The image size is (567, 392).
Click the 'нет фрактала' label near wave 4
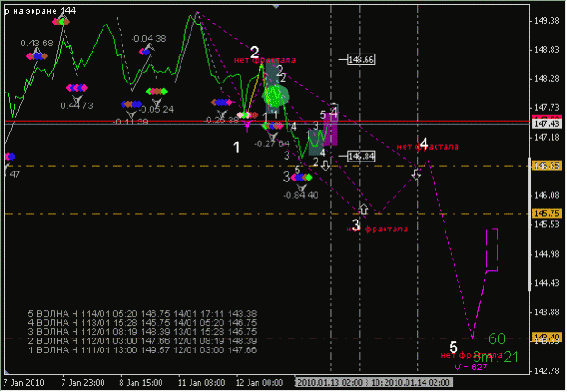tap(428, 147)
